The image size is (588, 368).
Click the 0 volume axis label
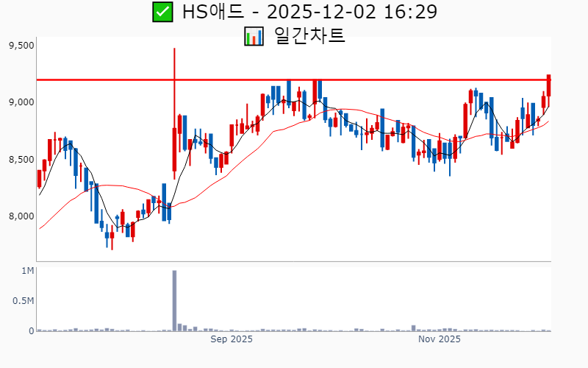32,331
